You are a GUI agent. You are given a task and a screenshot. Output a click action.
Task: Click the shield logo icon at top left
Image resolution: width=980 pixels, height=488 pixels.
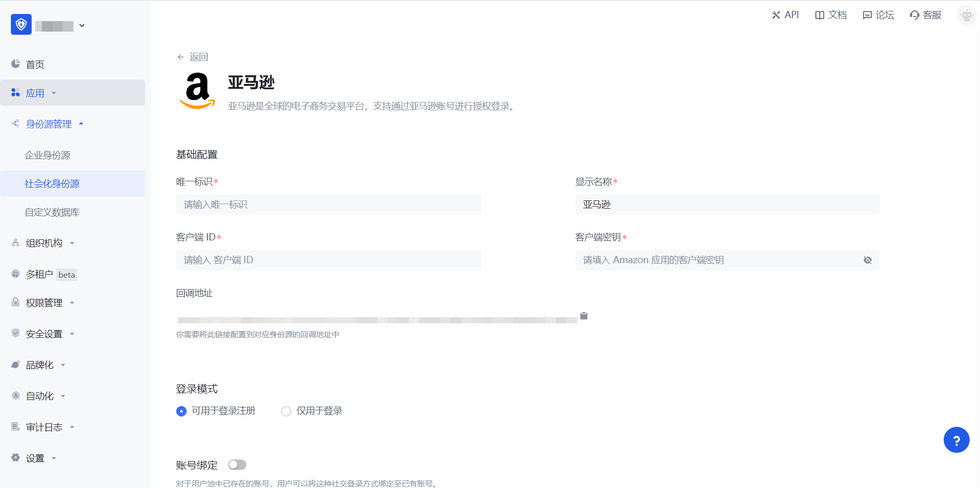[21, 24]
